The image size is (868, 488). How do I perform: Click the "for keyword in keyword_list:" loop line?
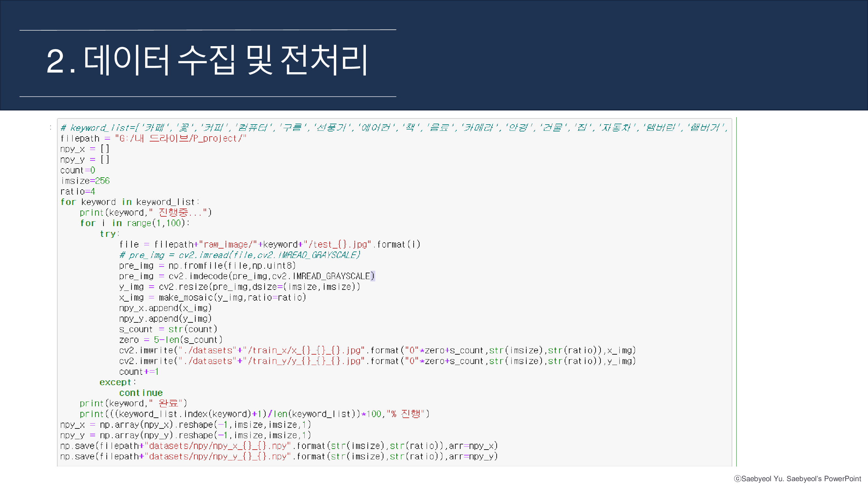tap(130, 202)
